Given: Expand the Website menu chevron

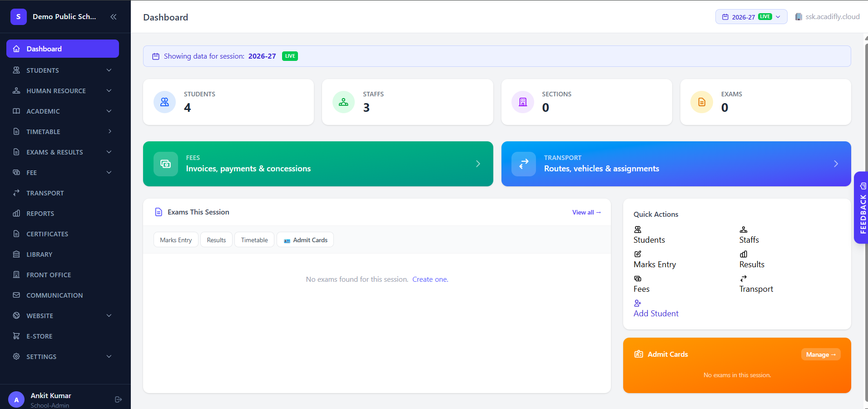Looking at the screenshot, I should click(x=109, y=315).
